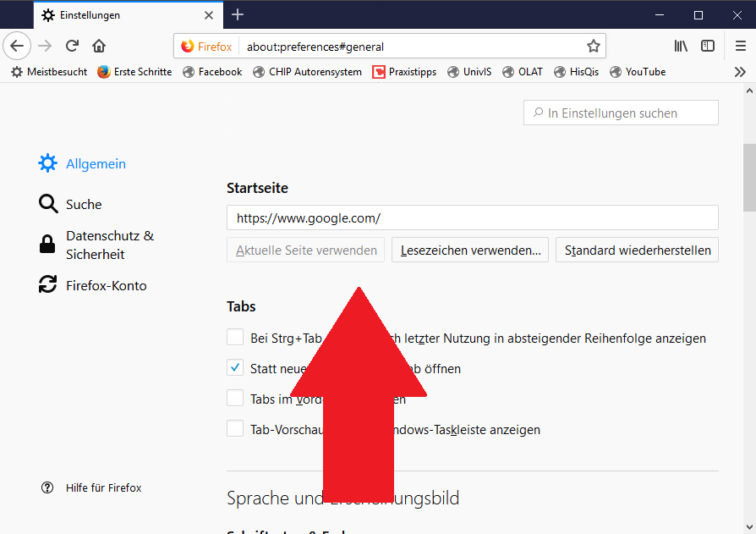Go to Firefox-Konto settings
The image size is (756, 534).
106,285
